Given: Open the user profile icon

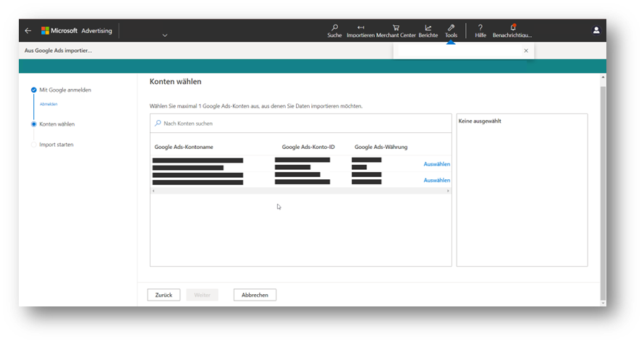Looking at the screenshot, I should (596, 30).
